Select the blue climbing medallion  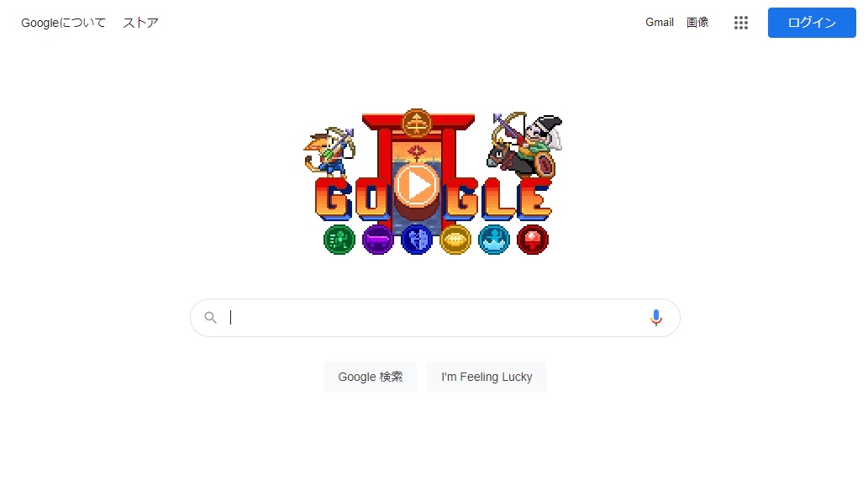pos(416,240)
